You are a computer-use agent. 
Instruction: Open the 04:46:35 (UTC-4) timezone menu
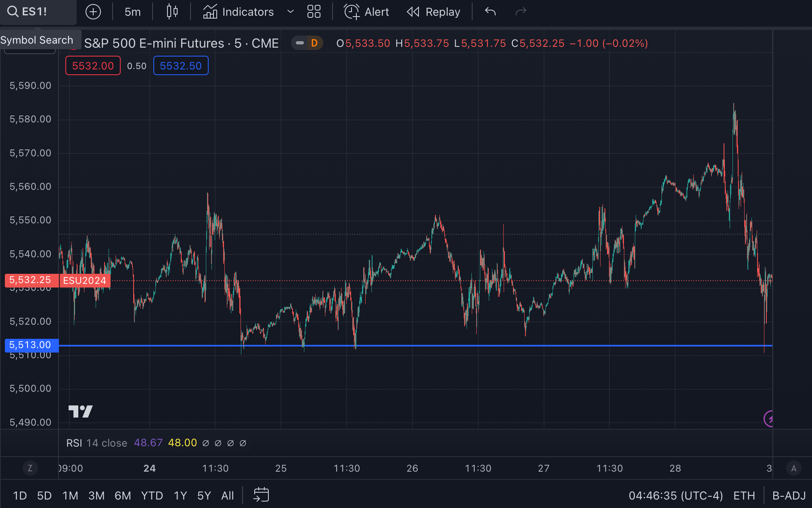[676, 495]
